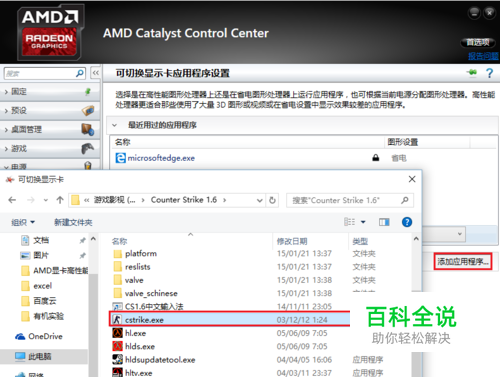The width and height of the screenshot is (500, 377).
Task: Open the 报告问题 link
Action: click(483, 56)
